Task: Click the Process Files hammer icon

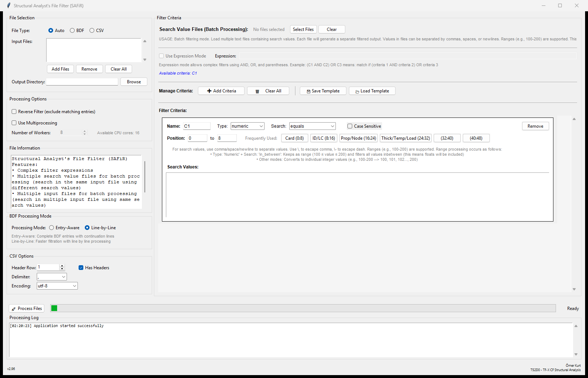Action: tap(14, 308)
